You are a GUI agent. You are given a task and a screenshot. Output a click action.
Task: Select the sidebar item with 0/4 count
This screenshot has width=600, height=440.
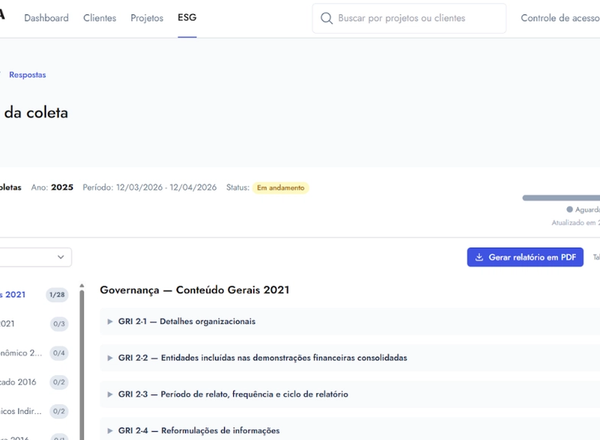coord(34,353)
